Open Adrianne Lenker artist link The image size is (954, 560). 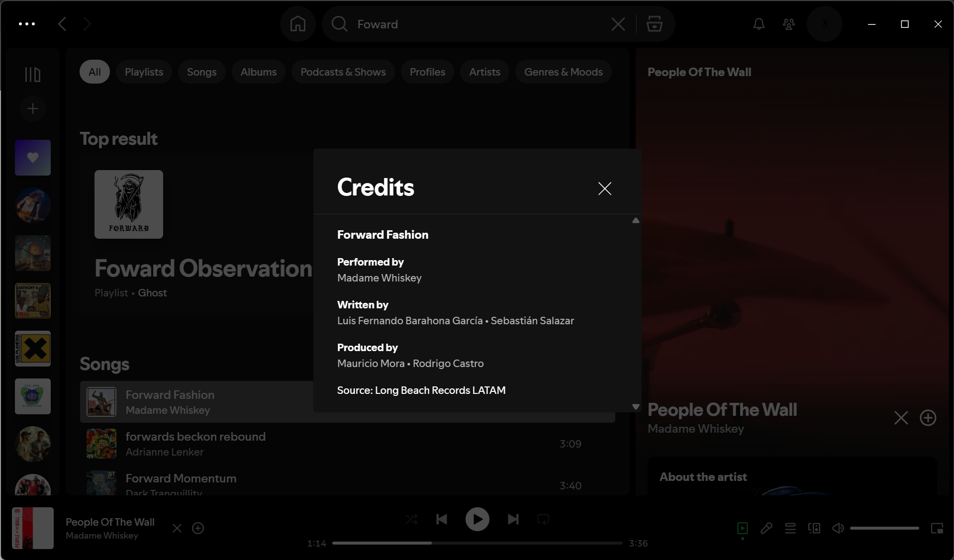tap(165, 452)
